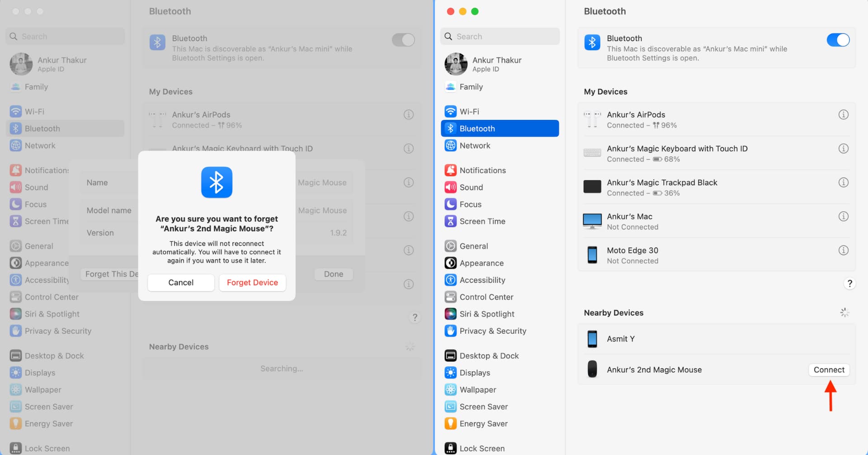Select Wi-Fi in left window sidebar
Image resolution: width=868 pixels, height=455 pixels.
pos(65,111)
